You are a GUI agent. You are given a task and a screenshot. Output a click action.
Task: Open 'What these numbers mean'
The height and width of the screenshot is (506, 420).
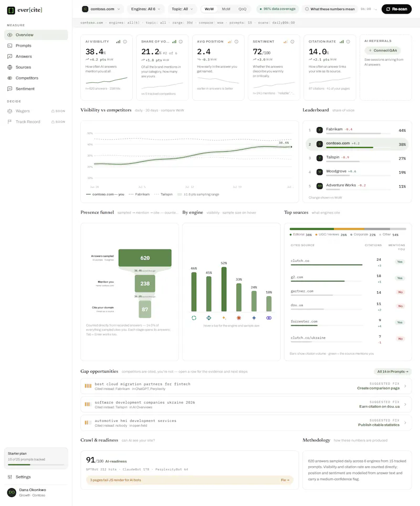[330, 9]
